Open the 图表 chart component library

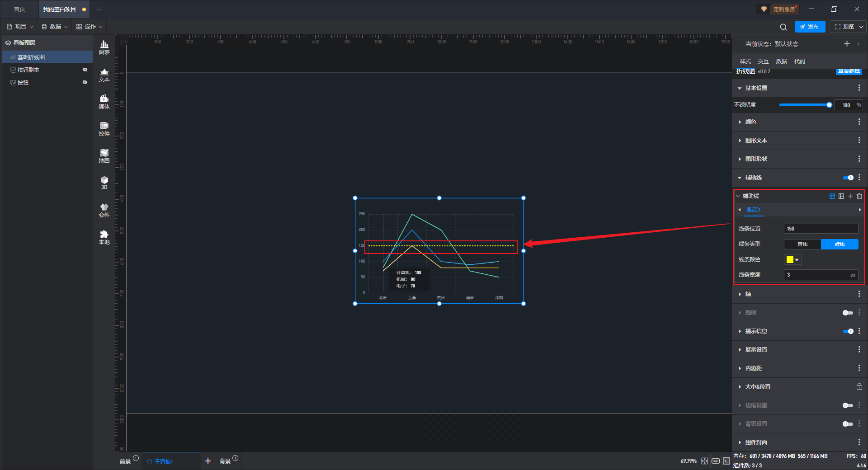tap(104, 47)
